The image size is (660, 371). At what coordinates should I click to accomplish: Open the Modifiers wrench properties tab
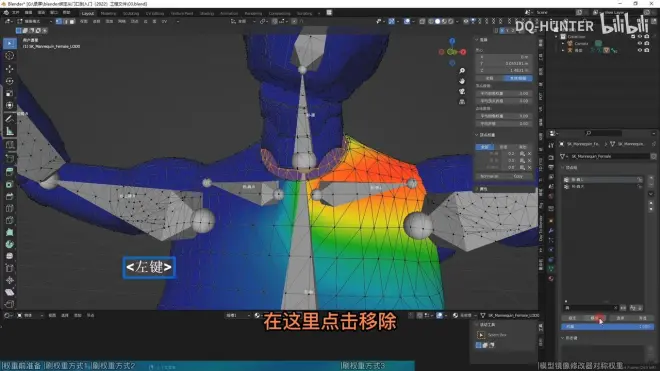pyautogui.click(x=551, y=231)
